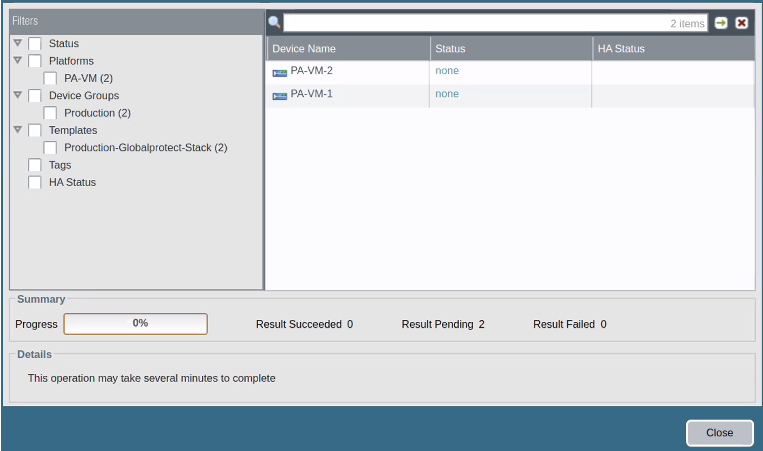Click the Result Failed 0 text
This screenshot has width=763, height=451.
(570, 325)
